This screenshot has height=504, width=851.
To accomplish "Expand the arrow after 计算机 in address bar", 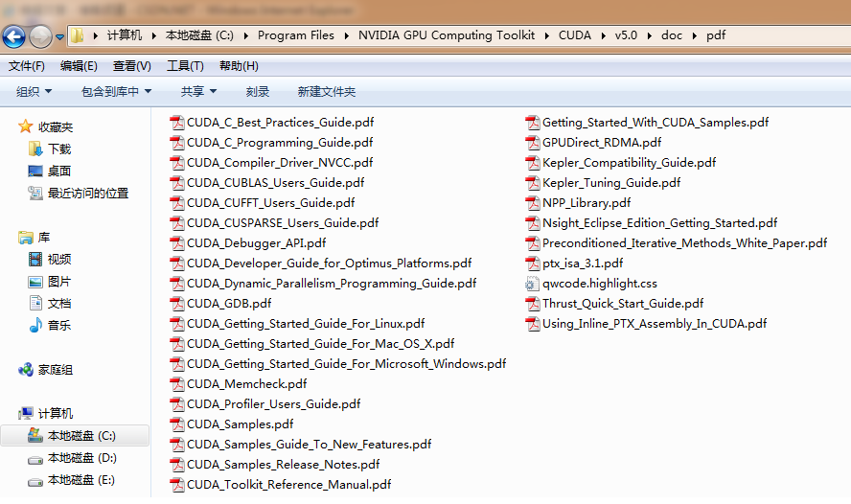I will (x=153, y=35).
